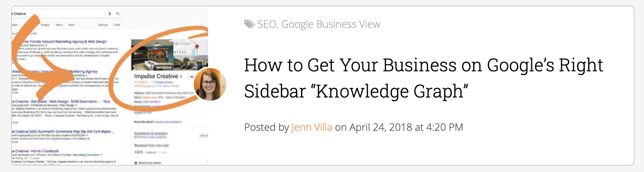Click the microphone icon in the thumbnail's search bar
Image resolution: width=644 pixels, height=172 pixels.
point(110,13)
